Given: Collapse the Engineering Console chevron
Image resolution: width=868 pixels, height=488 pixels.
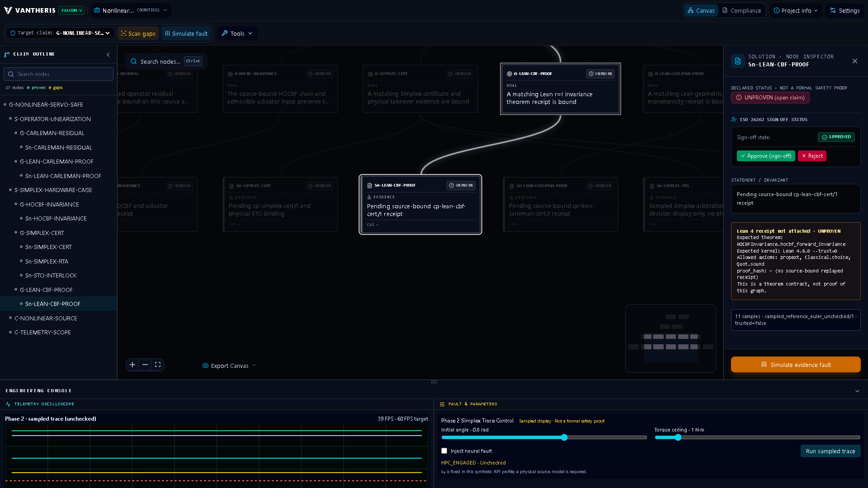Looking at the screenshot, I should 857,391.
